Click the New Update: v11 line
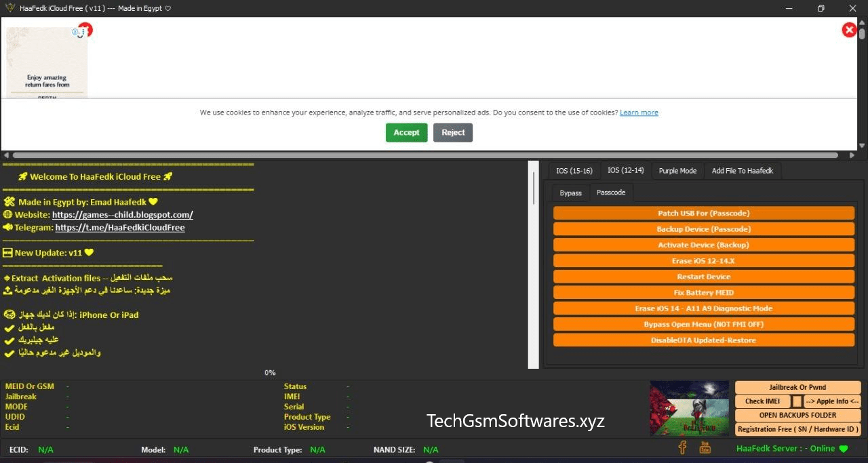This screenshot has width=868, height=463. [48, 253]
